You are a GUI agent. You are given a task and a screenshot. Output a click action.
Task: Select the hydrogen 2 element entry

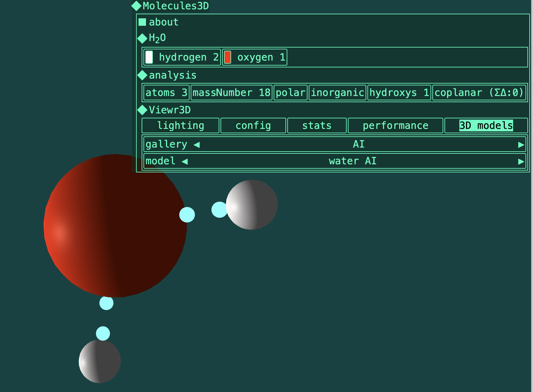(x=182, y=57)
